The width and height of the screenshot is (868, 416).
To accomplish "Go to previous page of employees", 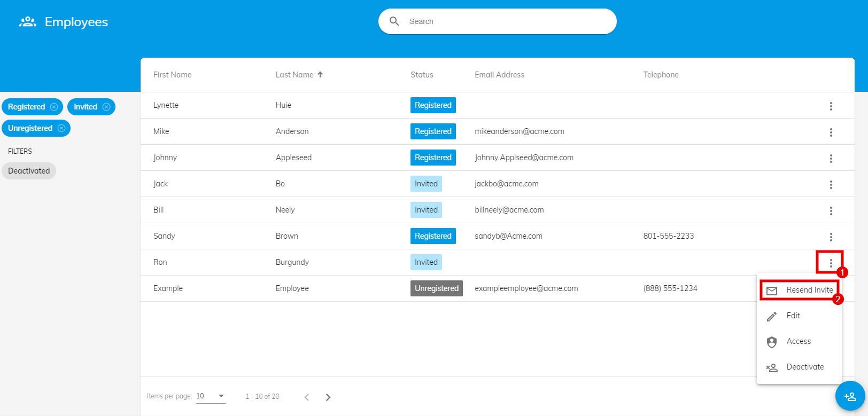I will point(307,397).
